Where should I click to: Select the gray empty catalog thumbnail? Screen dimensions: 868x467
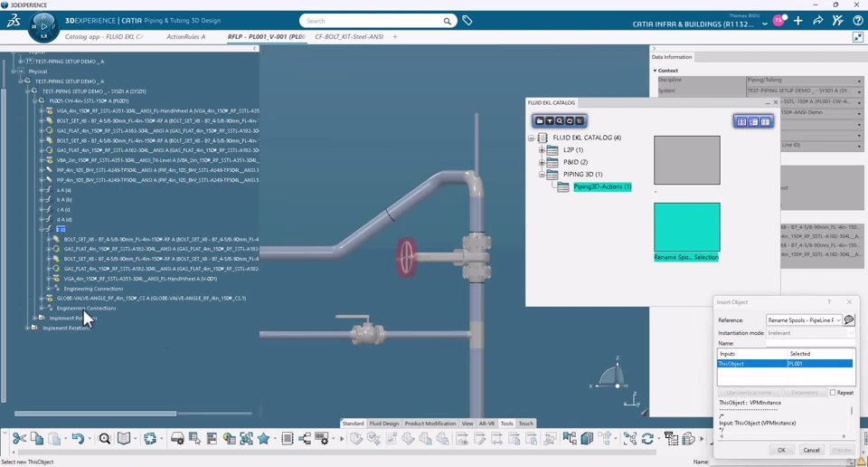point(687,160)
